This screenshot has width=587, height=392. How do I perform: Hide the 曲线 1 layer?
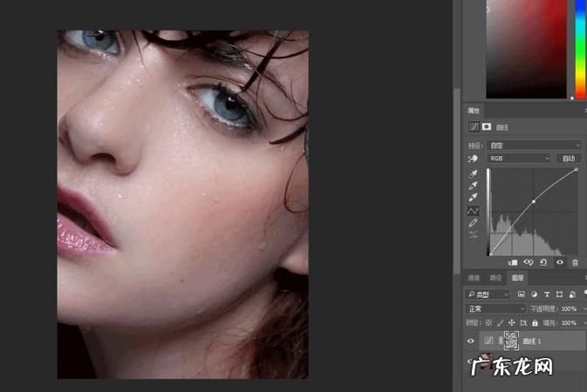[471, 341]
